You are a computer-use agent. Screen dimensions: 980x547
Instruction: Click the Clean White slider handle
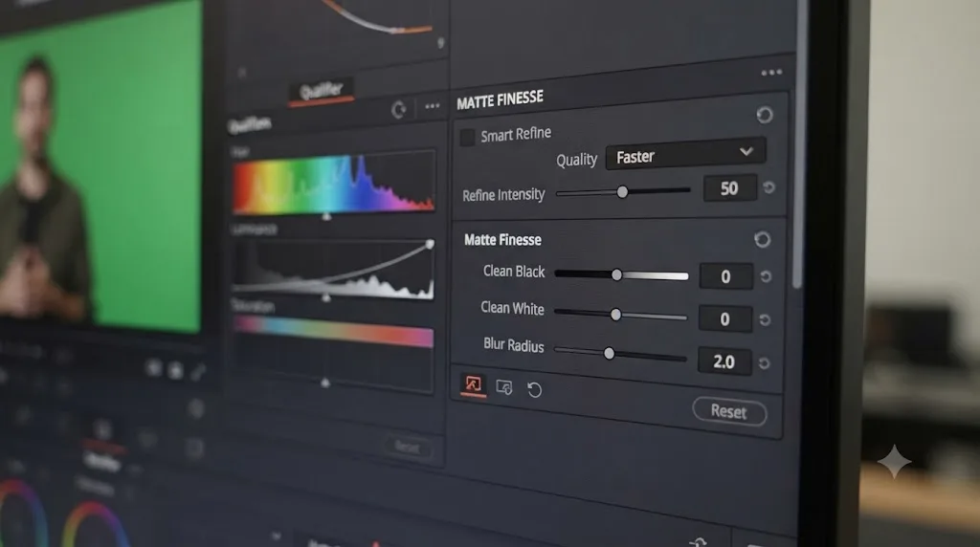[x=615, y=315]
